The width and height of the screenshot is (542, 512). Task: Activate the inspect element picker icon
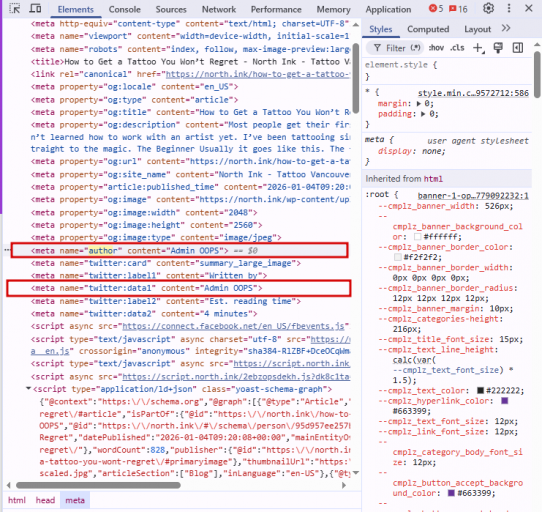[14, 8]
